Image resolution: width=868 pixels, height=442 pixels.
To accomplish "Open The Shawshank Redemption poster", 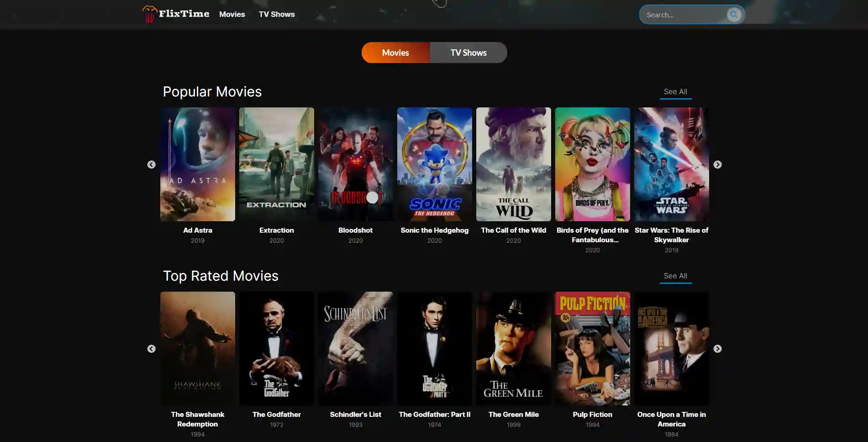I will pyautogui.click(x=198, y=348).
